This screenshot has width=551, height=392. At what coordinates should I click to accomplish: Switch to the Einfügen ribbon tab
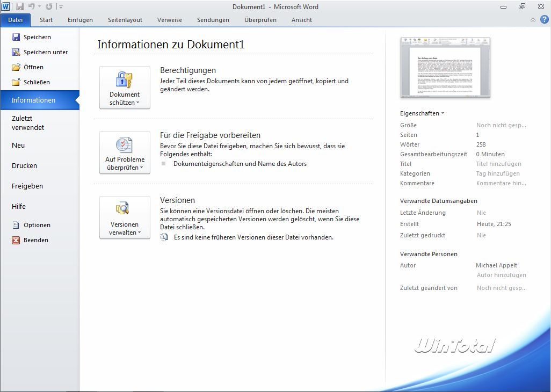pos(80,20)
